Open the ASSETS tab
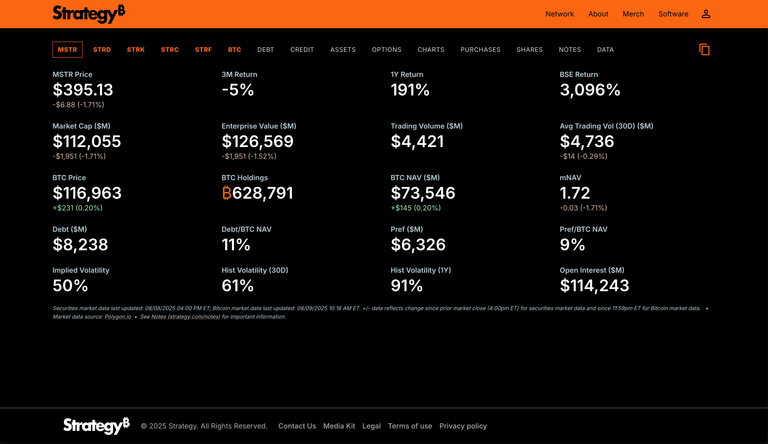Viewport: 768px width, 444px height. (x=343, y=49)
